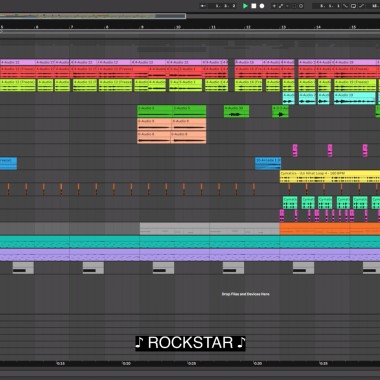Select the first mint Cymatics clip

[290, 203]
